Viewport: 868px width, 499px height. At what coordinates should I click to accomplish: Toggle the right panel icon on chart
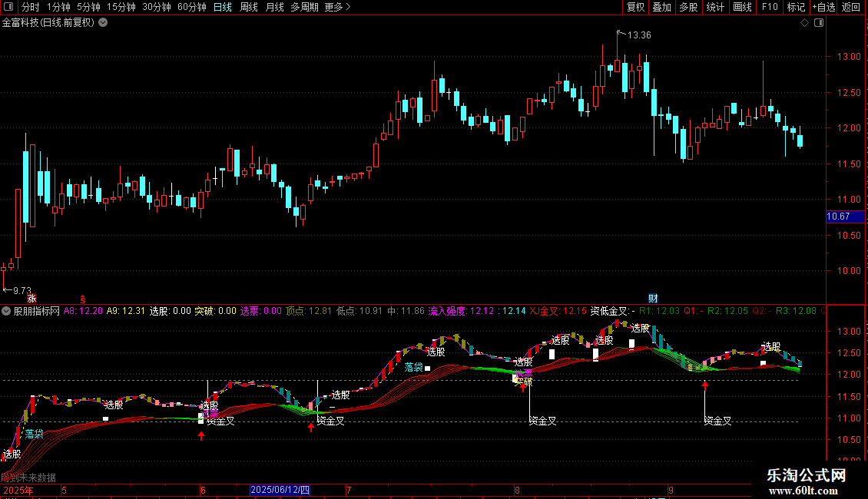pyautogui.click(x=819, y=23)
